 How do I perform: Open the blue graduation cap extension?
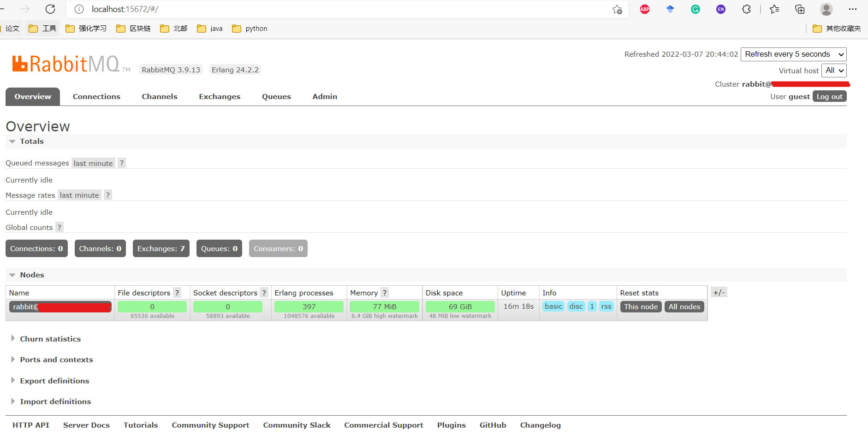670,9
